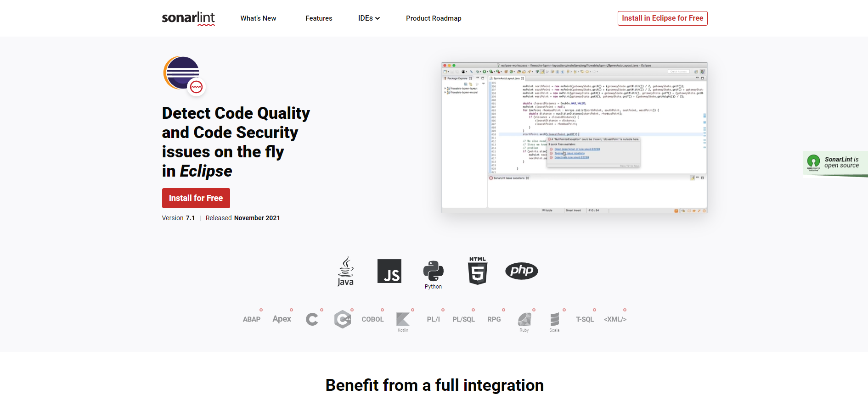Screen dimensions: 868x411
Task: Select the HTML5 language icon
Action: (478, 271)
